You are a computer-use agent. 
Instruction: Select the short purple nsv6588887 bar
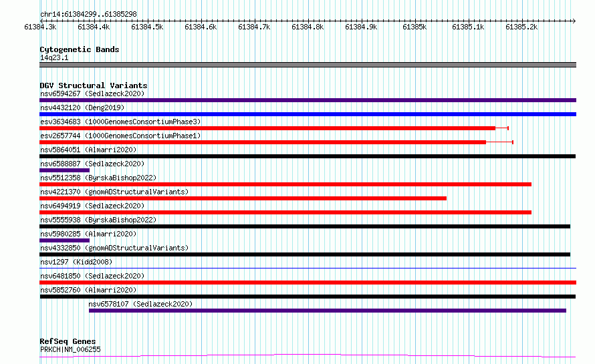(x=64, y=170)
